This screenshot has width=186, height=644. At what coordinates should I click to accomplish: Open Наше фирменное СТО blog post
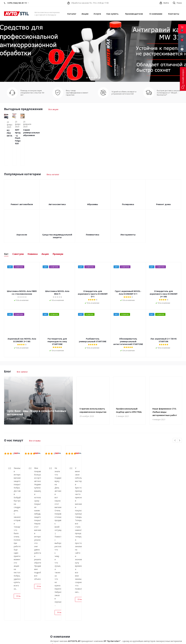[x=165, y=412]
